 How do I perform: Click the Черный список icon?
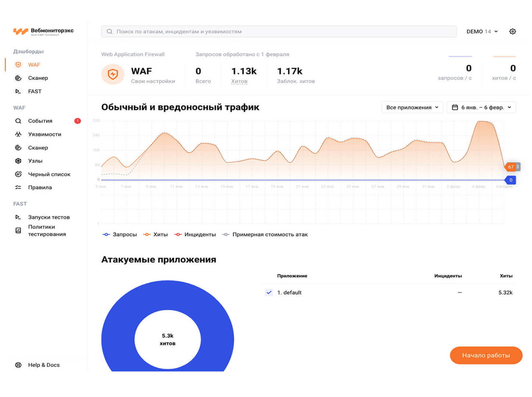tap(18, 174)
